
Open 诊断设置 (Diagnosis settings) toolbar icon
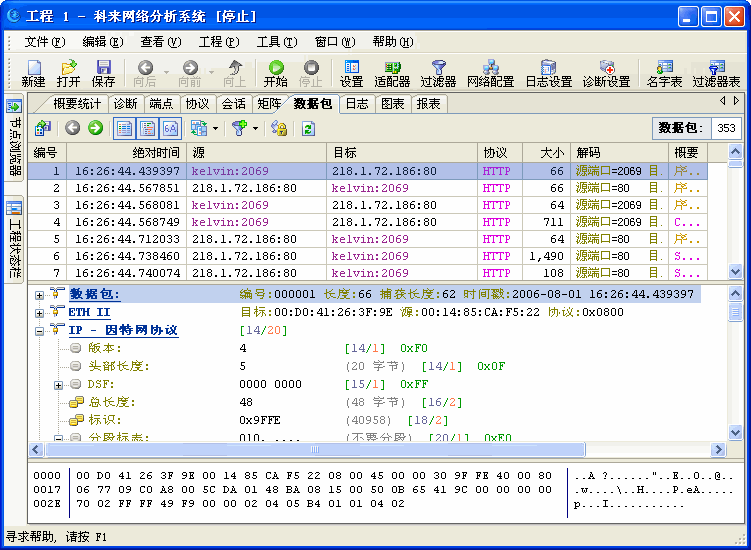[x=606, y=73]
